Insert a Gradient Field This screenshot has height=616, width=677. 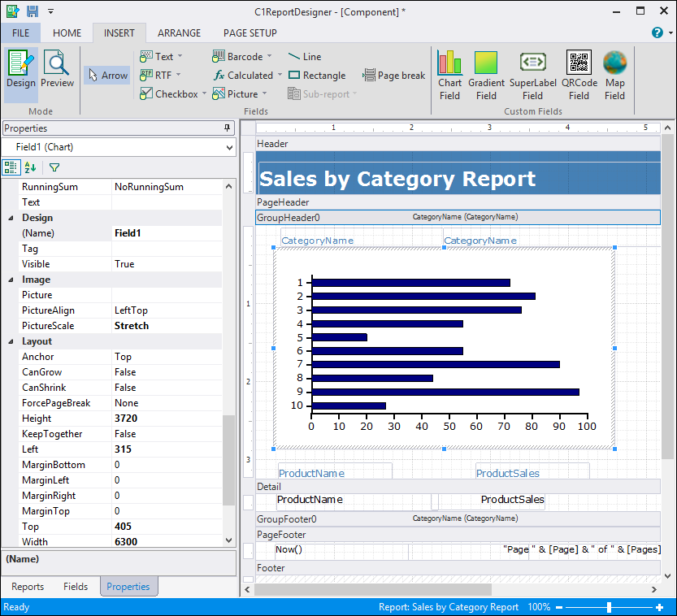pos(486,75)
